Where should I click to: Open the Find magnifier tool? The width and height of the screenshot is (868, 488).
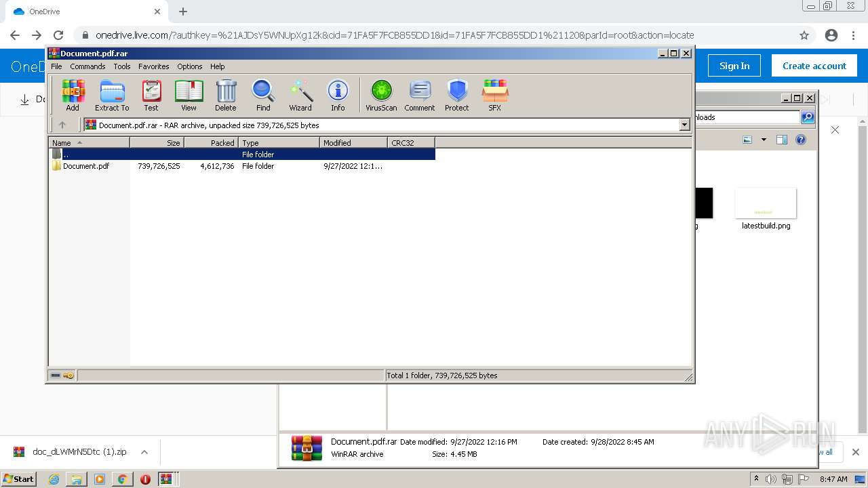(x=263, y=95)
